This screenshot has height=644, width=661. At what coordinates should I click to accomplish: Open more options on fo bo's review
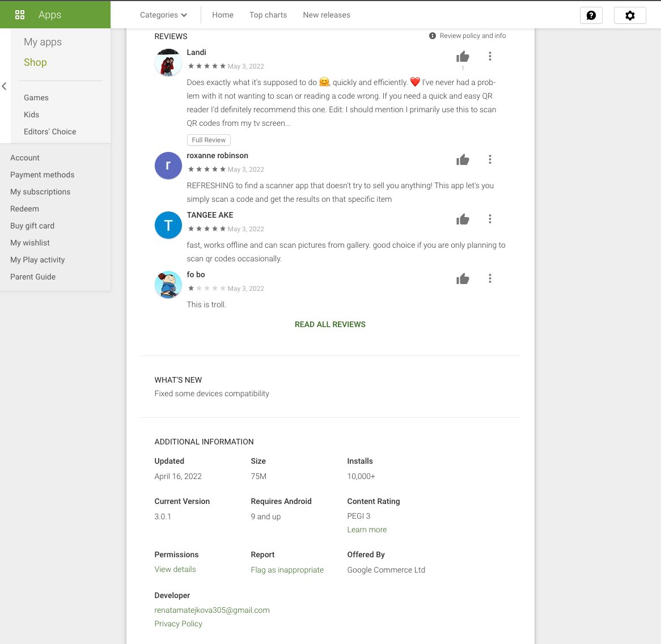(x=490, y=278)
